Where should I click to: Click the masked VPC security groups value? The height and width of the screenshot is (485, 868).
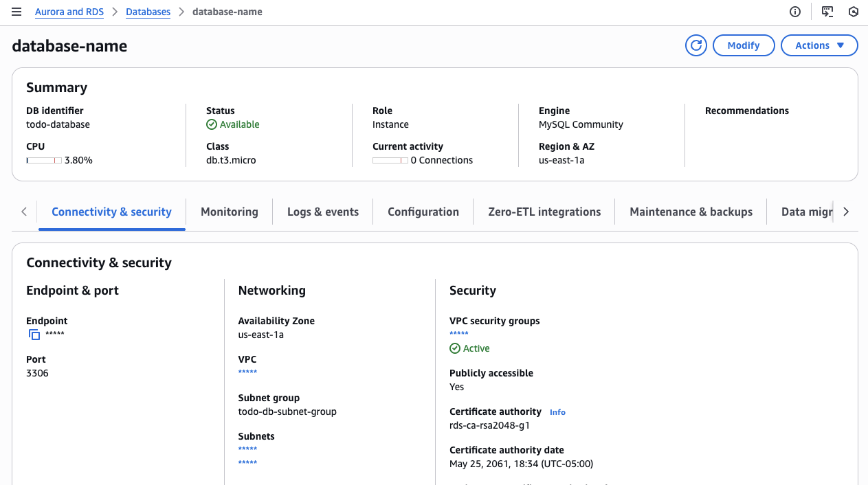point(458,334)
